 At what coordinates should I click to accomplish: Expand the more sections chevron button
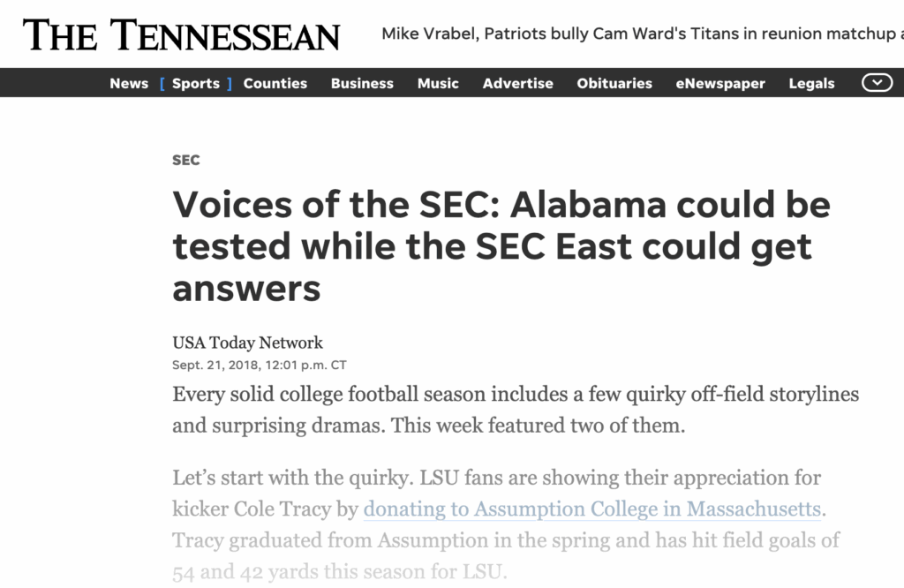(877, 83)
